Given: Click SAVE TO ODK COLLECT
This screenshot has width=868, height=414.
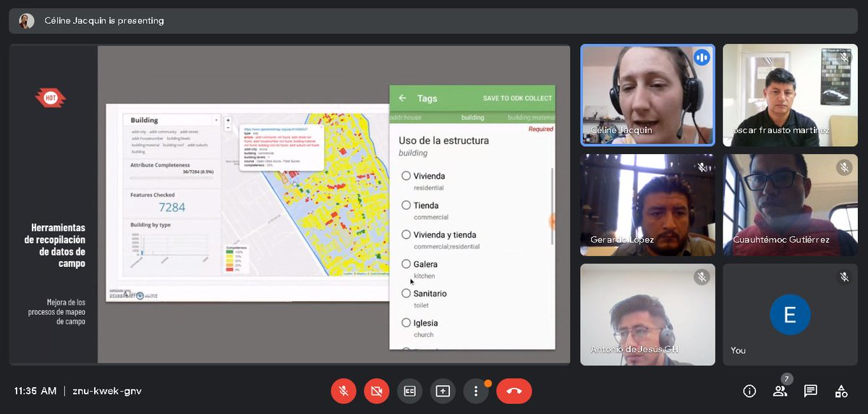Looking at the screenshot, I should tap(517, 98).
